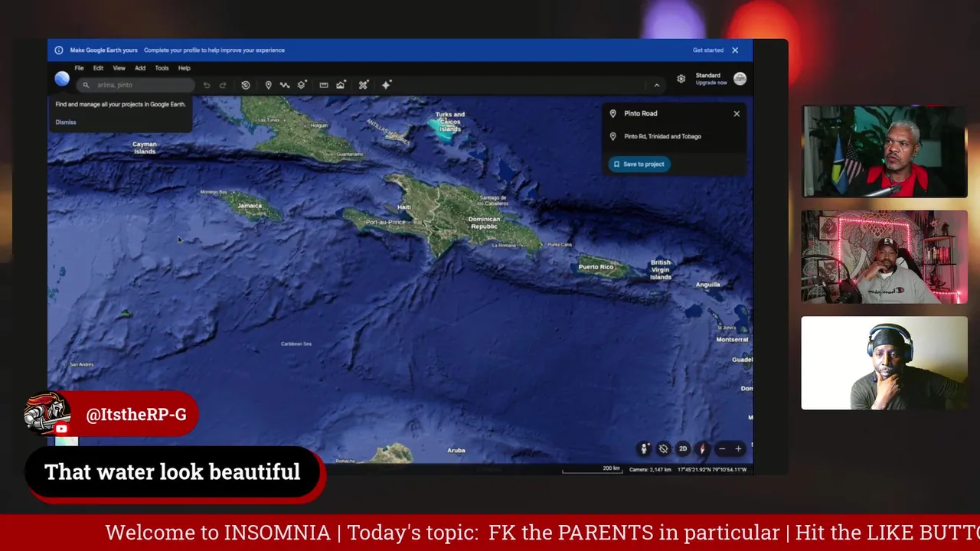The width and height of the screenshot is (980, 551).
Task: Open the profile avatar at top right
Action: 740,79
